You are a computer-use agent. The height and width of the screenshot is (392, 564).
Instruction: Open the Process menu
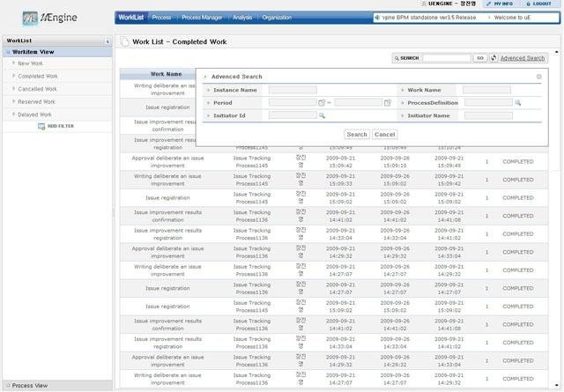(161, 18)
